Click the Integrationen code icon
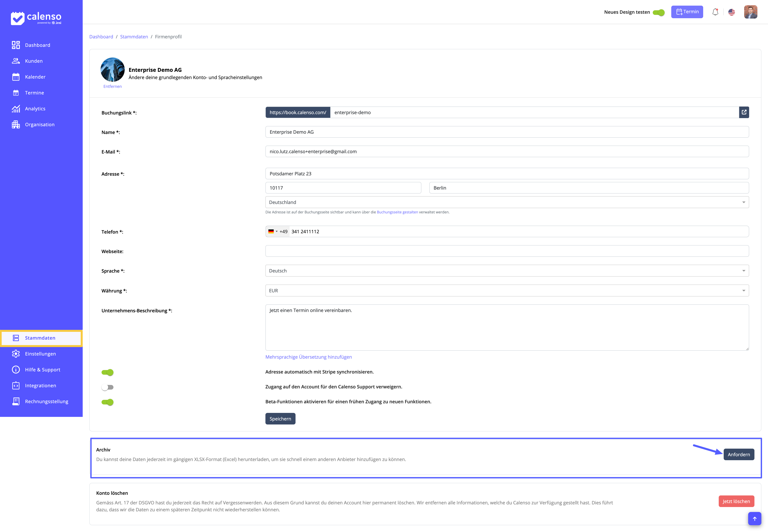768x532 pixels. coord(16,386)
